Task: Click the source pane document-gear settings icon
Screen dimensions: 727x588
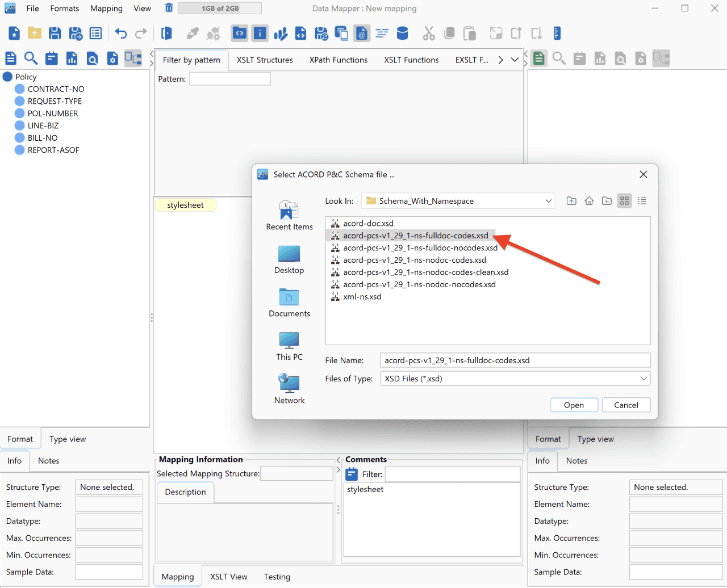Action: coord(113,58)
